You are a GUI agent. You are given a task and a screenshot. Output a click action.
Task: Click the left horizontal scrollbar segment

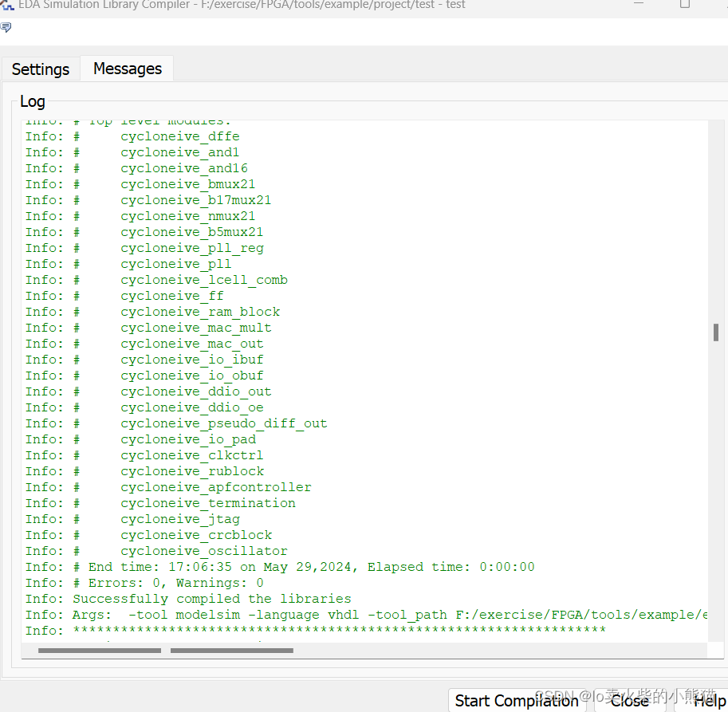tap(99, 651)
